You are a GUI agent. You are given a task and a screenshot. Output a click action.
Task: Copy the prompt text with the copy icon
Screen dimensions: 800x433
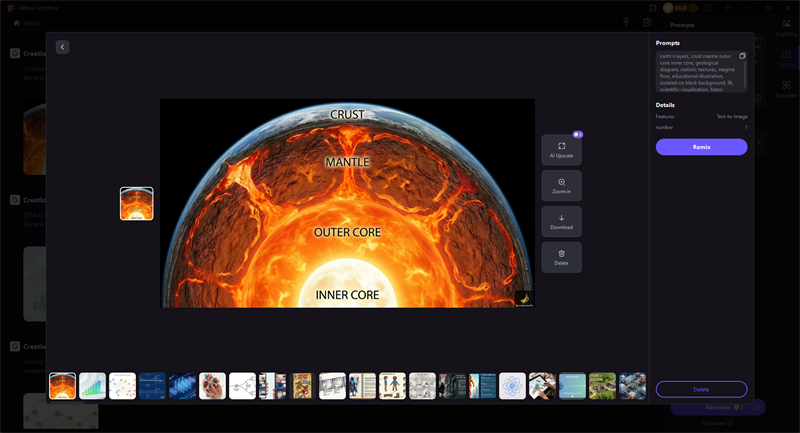point(742,56)
